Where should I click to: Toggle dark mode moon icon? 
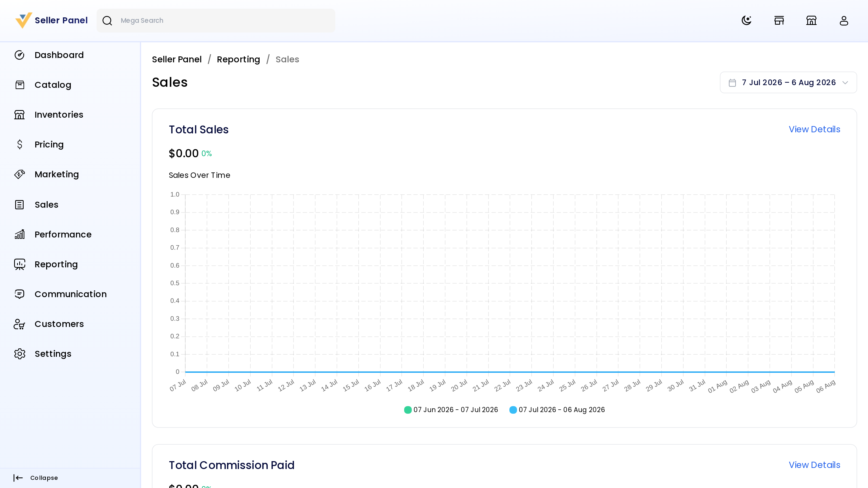747,21
